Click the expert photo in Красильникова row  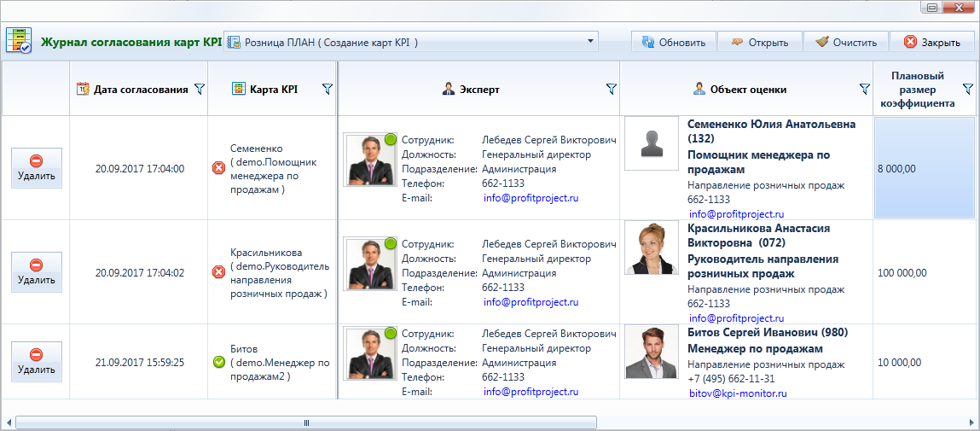pos(371,264)
